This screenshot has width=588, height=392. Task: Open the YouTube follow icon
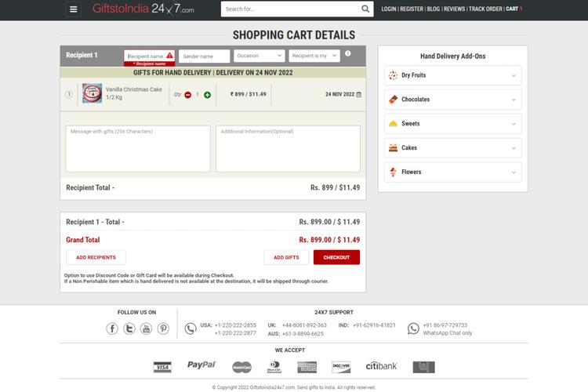(147, 328)
